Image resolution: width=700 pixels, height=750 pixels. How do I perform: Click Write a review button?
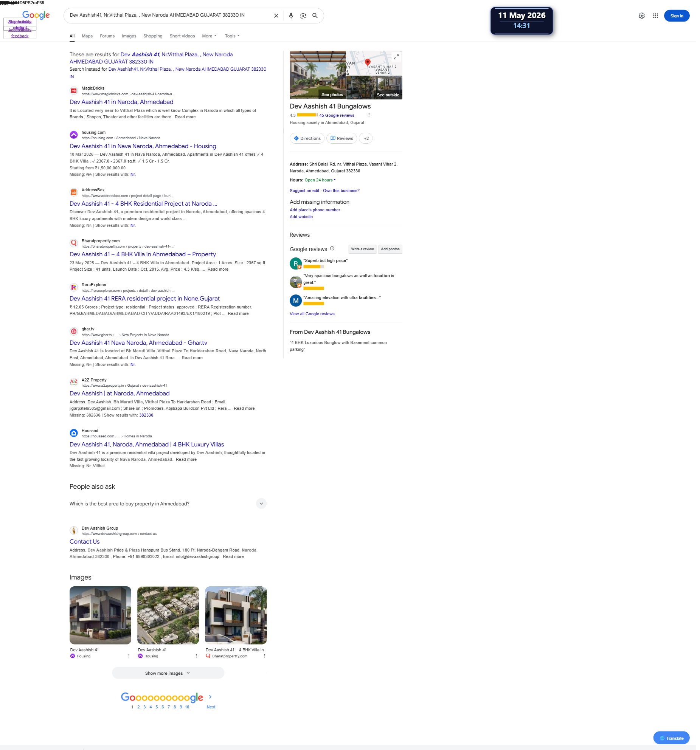pos(362,249)
